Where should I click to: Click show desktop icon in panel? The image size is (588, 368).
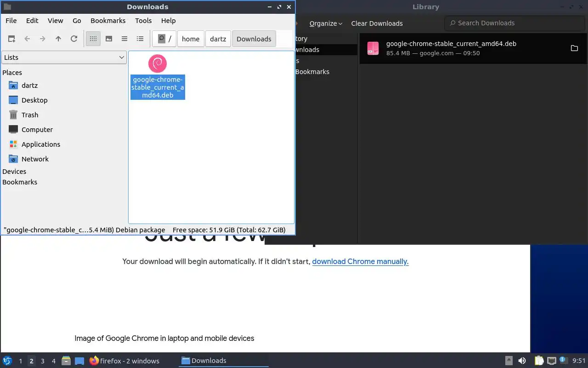[79, 361]
